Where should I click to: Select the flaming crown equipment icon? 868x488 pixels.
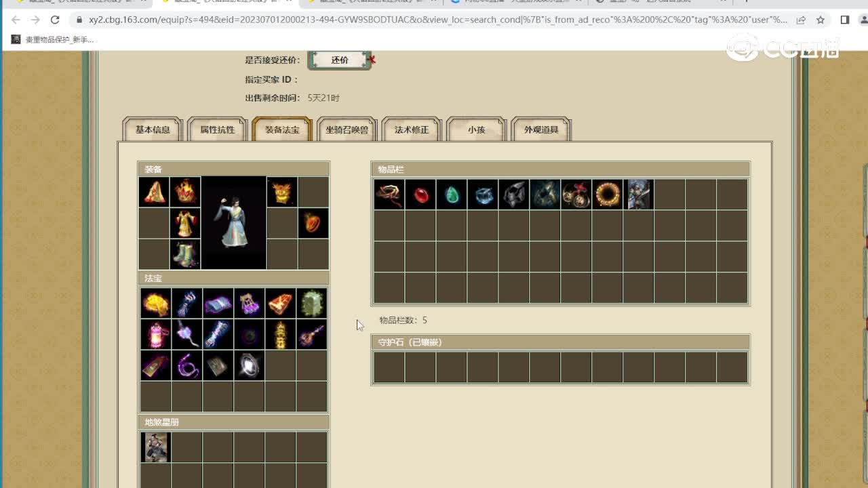point(185,192)
